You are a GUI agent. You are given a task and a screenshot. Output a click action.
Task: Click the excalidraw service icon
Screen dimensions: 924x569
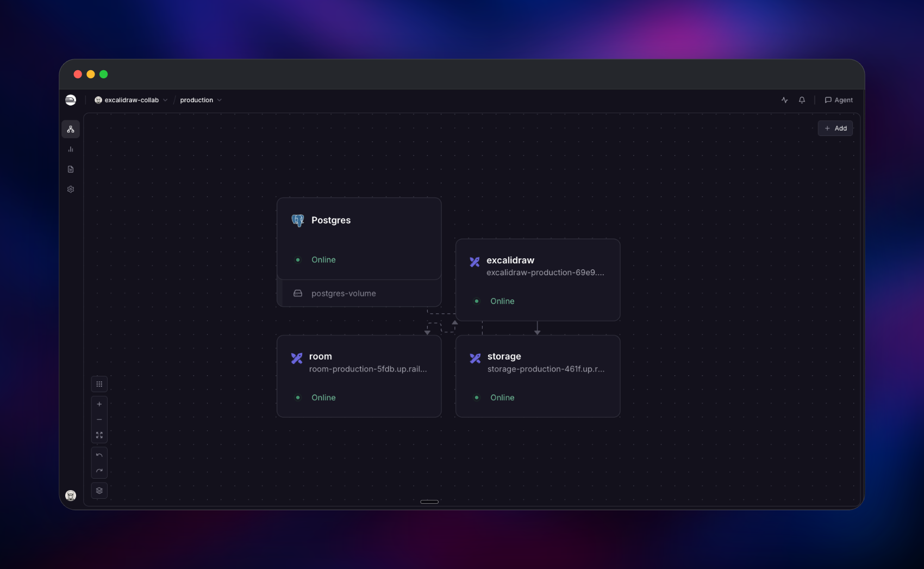[475, 262]
